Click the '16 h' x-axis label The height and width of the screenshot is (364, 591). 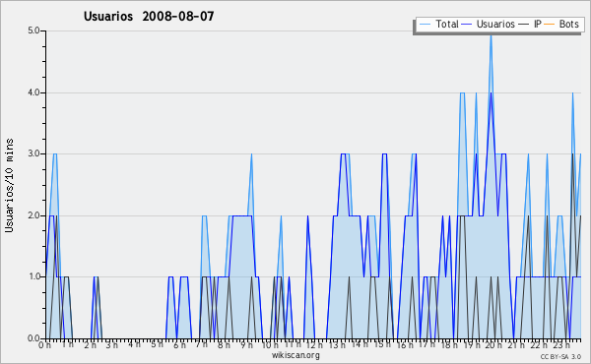405,345
